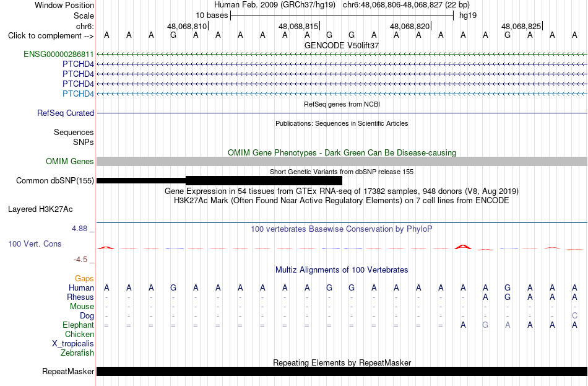Select the Scale label in base position track
The image size is (588, 386).
pos(84,15)
